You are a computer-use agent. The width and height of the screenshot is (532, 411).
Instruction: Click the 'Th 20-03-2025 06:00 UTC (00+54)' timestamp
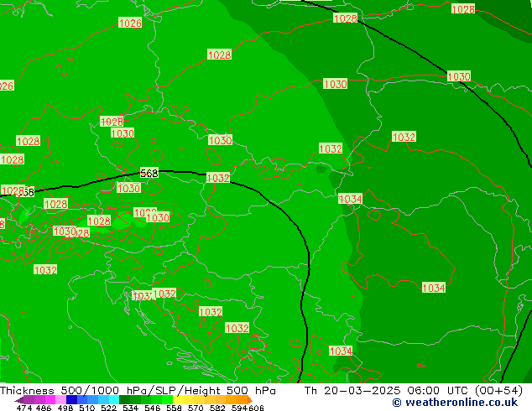[413, 390]
